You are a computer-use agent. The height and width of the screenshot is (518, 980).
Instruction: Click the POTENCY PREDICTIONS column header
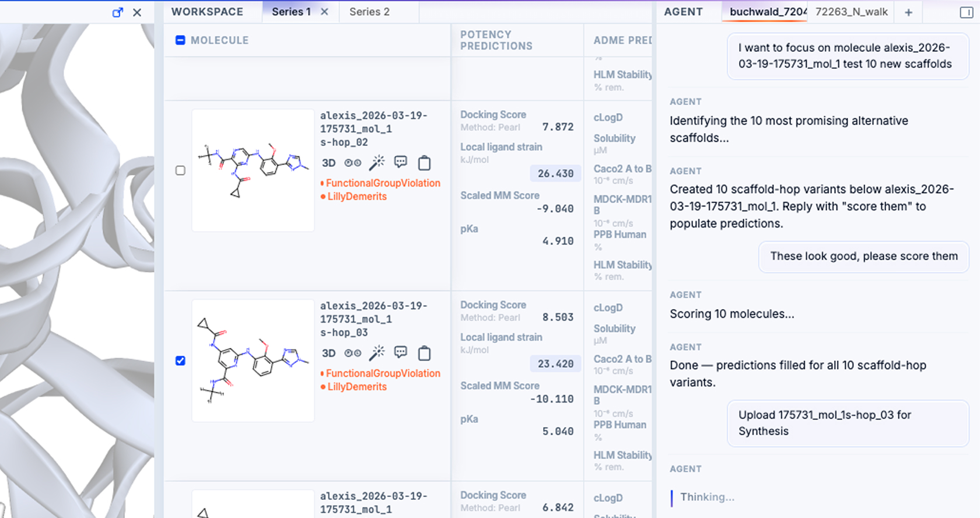pyautogui.click(x=496, y=40)
